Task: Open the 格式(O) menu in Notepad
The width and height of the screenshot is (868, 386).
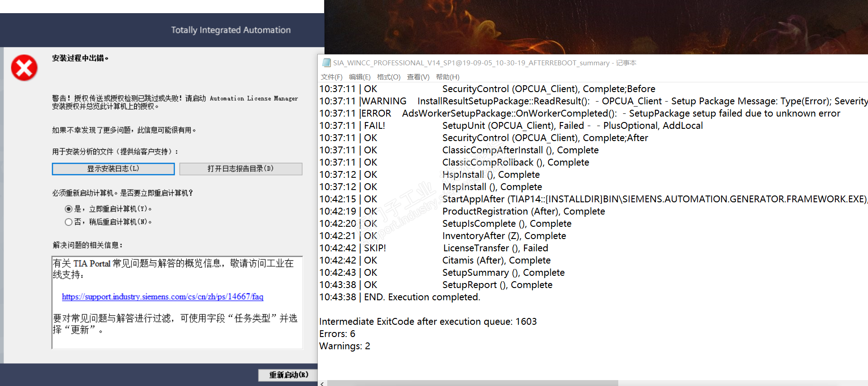Action: coord(389,77)
